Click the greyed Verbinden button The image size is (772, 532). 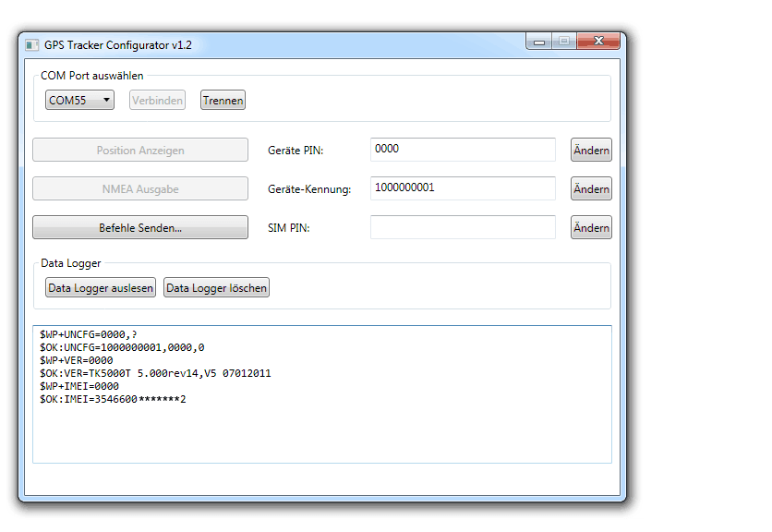(157, 100)
